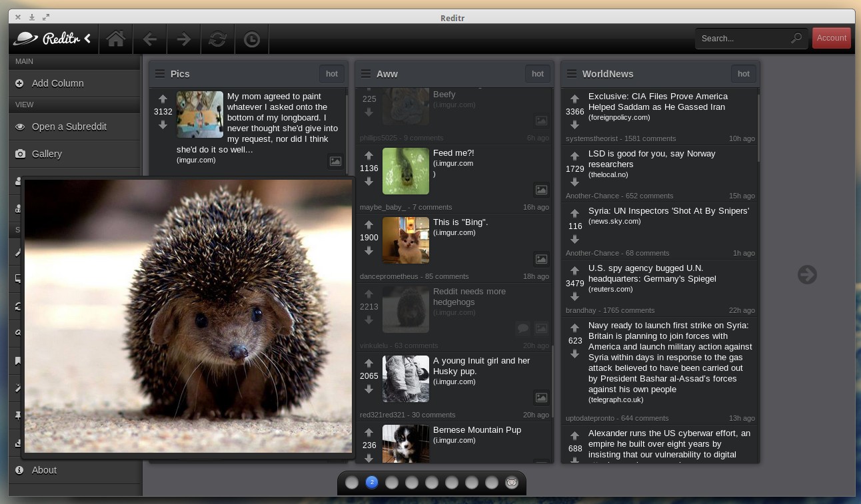This screenshot has height=504, width=861.
Task: Click the red Account button
Action: coord(831,38)
